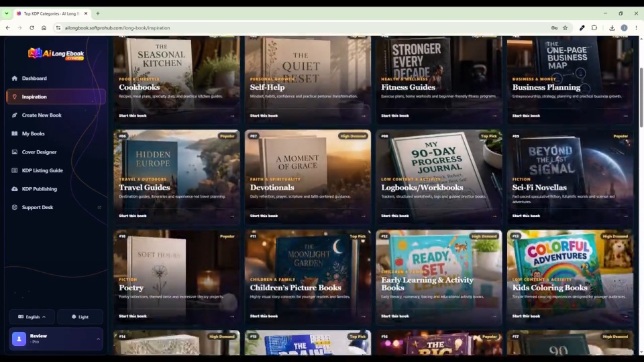Open the browser extensions puzzle icon

594,28
